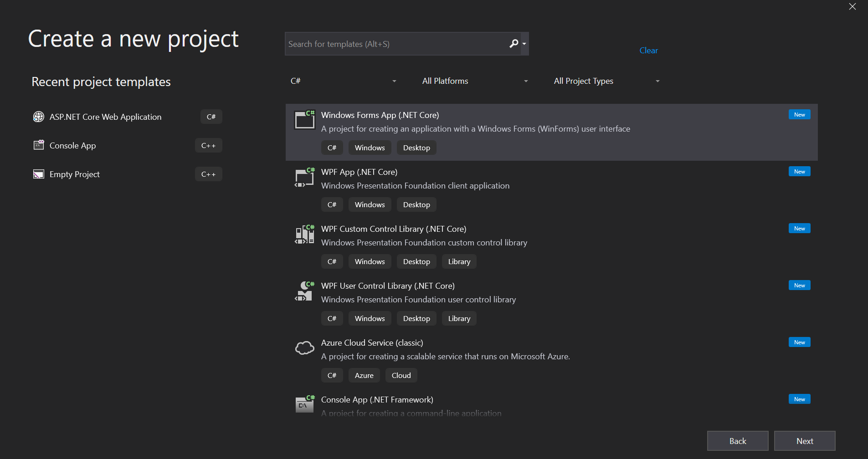Open the search options dropdown arrow

(x=524, y=44)
